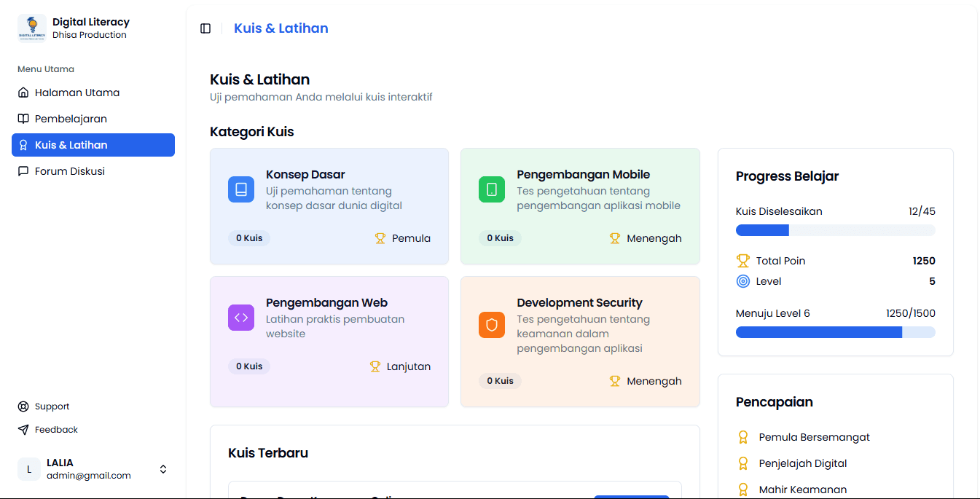Click the orange shield security icon
This screenshot has height=499, width=980.
(492, 325)
